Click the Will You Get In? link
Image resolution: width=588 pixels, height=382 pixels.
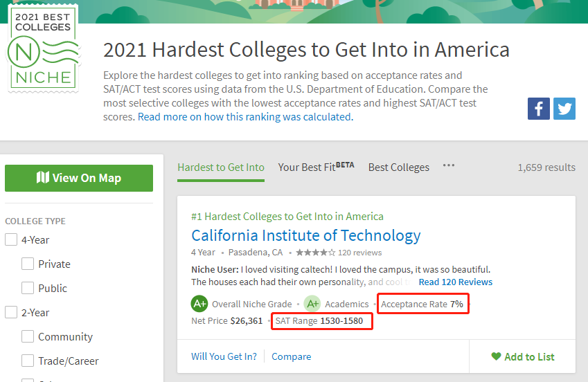pyautogui.click(x=224, y=357)
